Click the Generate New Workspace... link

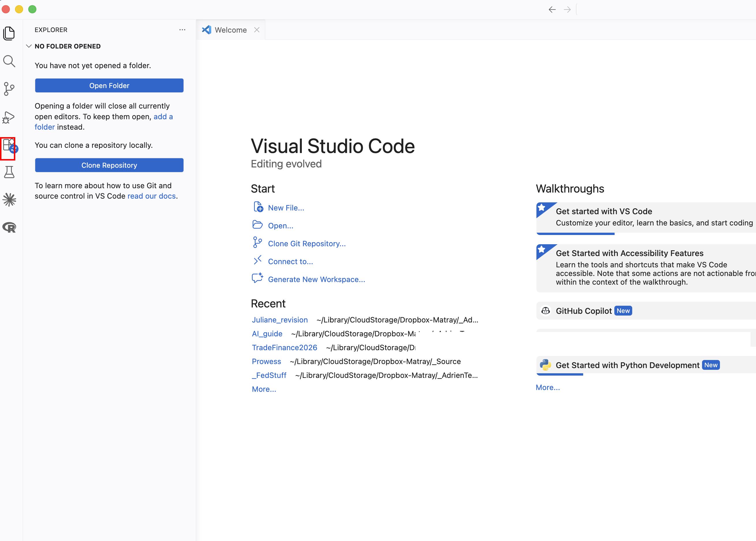[x=317, y=279]
